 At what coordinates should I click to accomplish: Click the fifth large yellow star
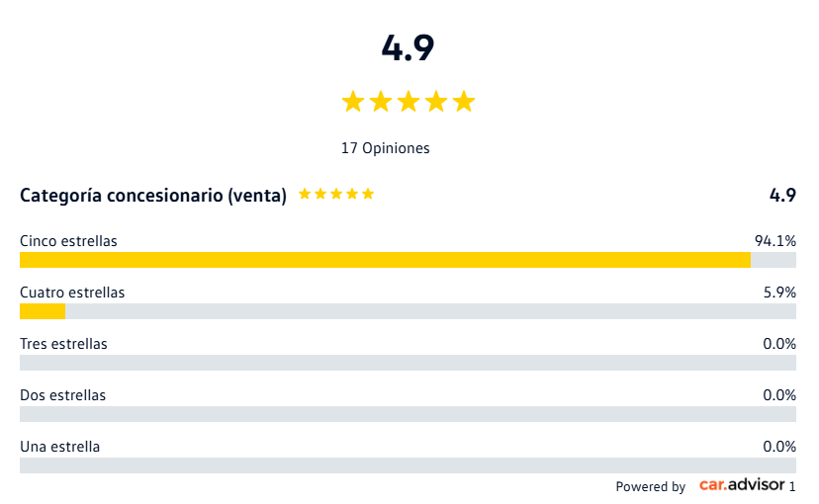tap(464, 101)
